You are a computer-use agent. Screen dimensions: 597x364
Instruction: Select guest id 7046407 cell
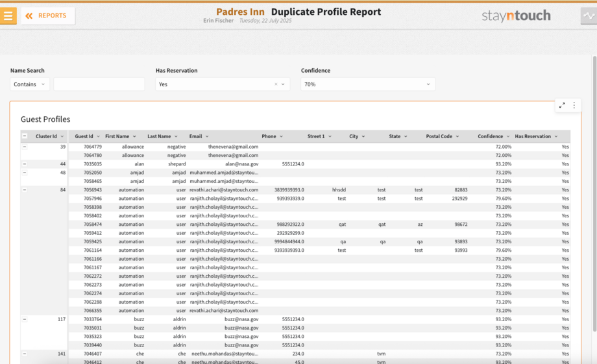point(93,354)
